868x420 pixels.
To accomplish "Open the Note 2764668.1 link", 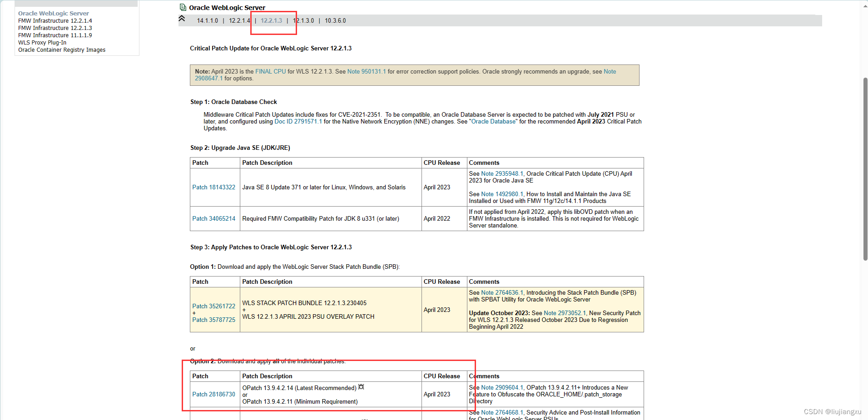I will [502, 413].
